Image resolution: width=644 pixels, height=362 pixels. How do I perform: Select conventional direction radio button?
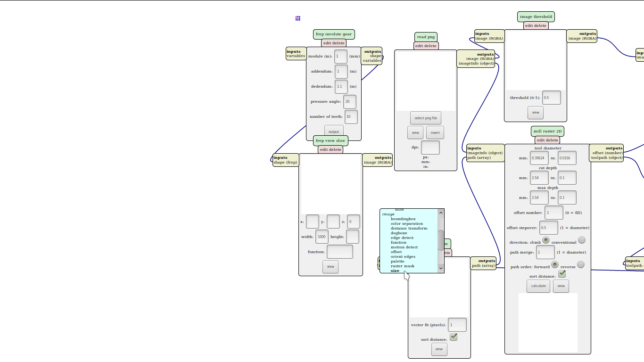click(x=582, y=240)
